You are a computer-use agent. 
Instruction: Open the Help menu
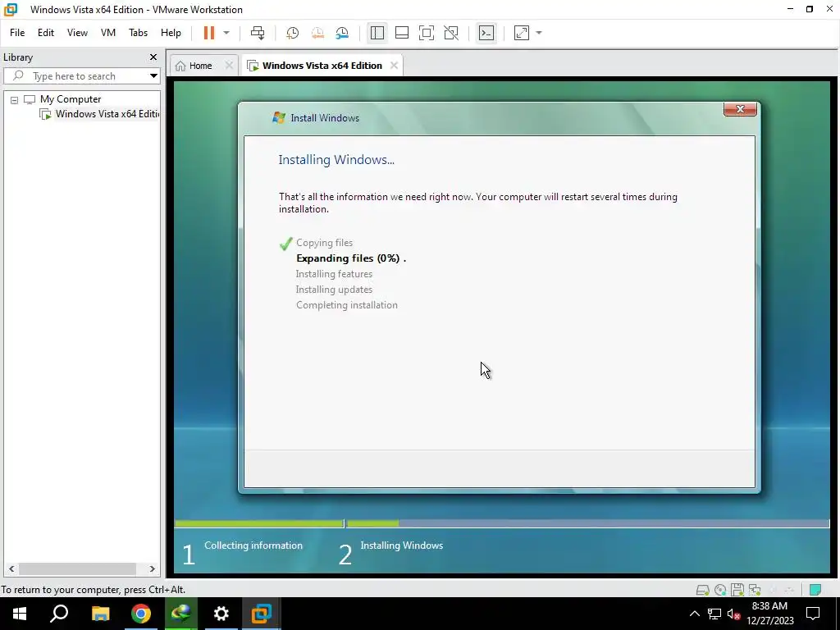click(171, 33)
